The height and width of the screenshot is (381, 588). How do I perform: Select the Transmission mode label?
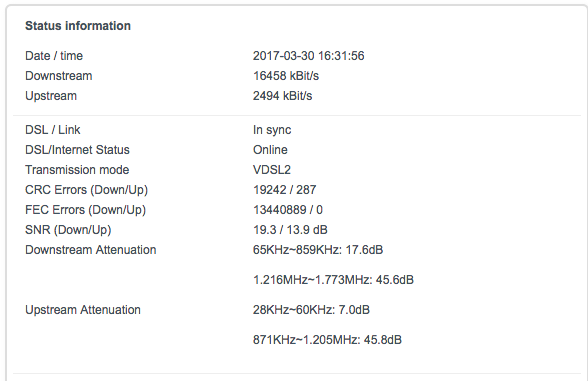click(77, 170)
